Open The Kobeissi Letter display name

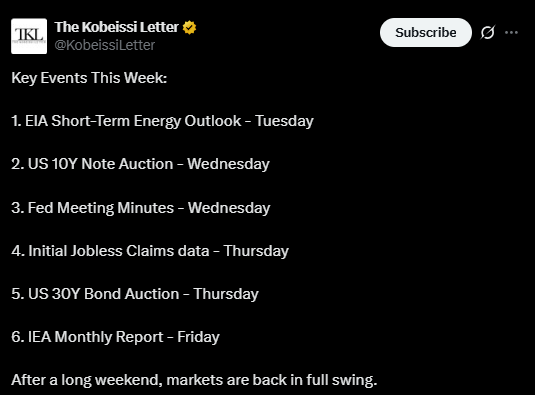click(117, 27)
